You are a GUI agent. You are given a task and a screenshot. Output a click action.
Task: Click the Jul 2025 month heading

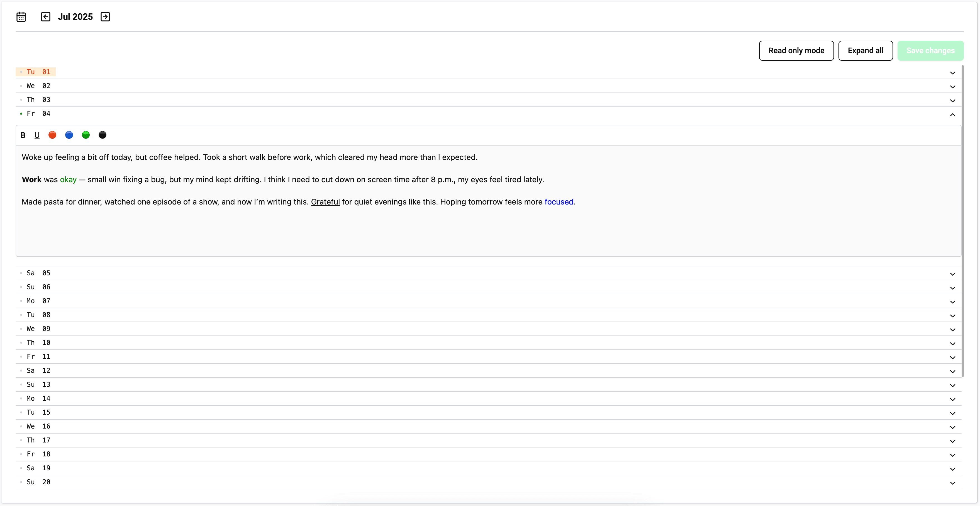click(75, 17)
